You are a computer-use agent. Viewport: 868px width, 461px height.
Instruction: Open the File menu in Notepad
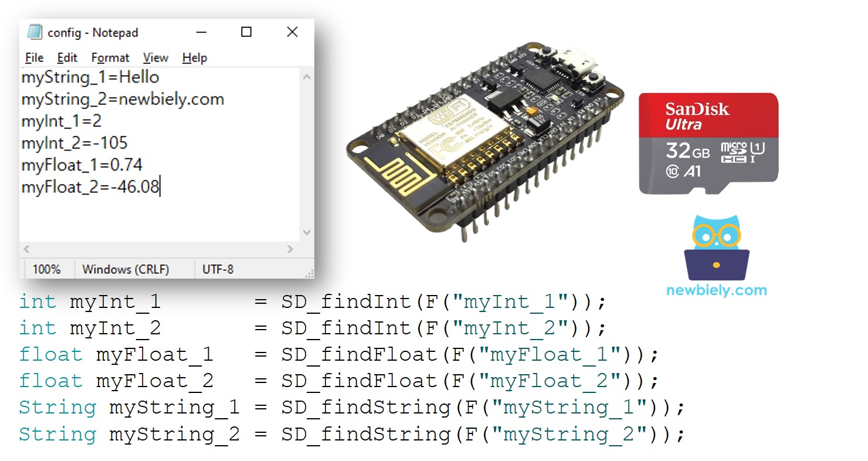coord(33,57)
